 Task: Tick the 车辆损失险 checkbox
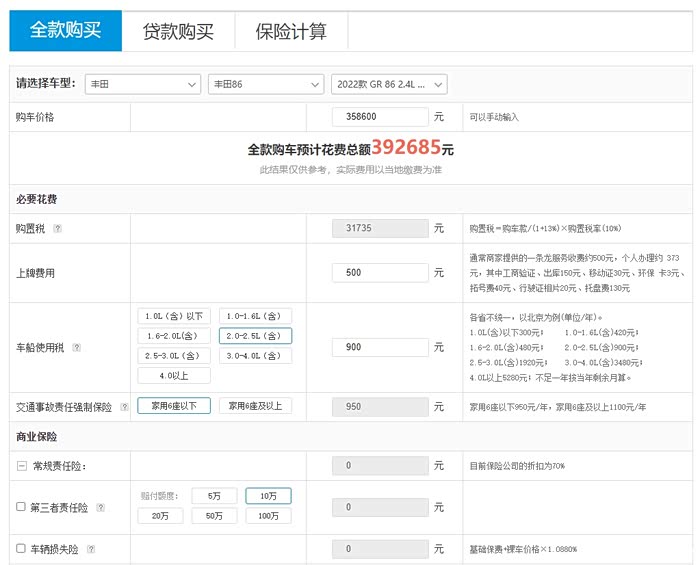click(21, 548)
